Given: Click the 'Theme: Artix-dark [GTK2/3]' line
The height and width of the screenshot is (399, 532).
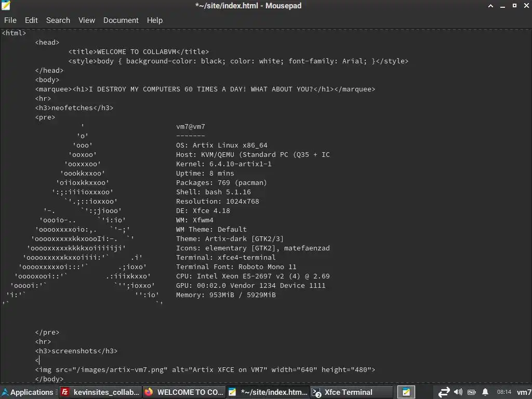Looking at the screenshot, I should (230, 239).
